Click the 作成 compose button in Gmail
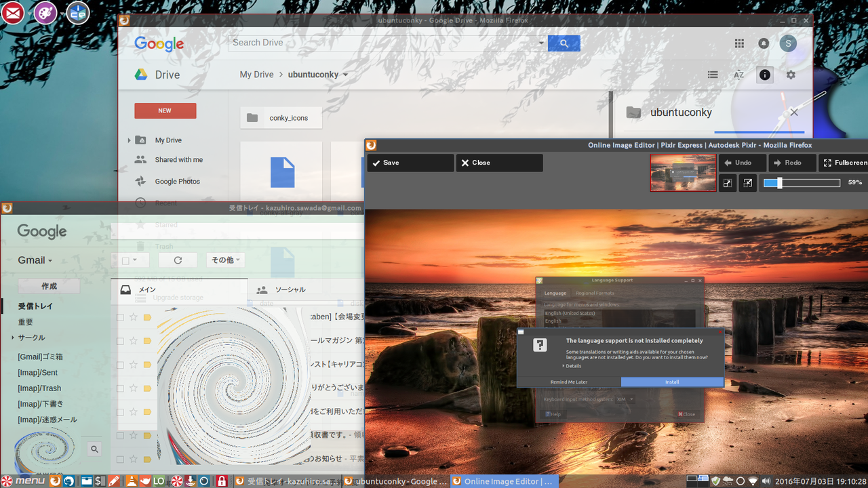The width and height of the screenshot is (868, 488). (49, 286)
